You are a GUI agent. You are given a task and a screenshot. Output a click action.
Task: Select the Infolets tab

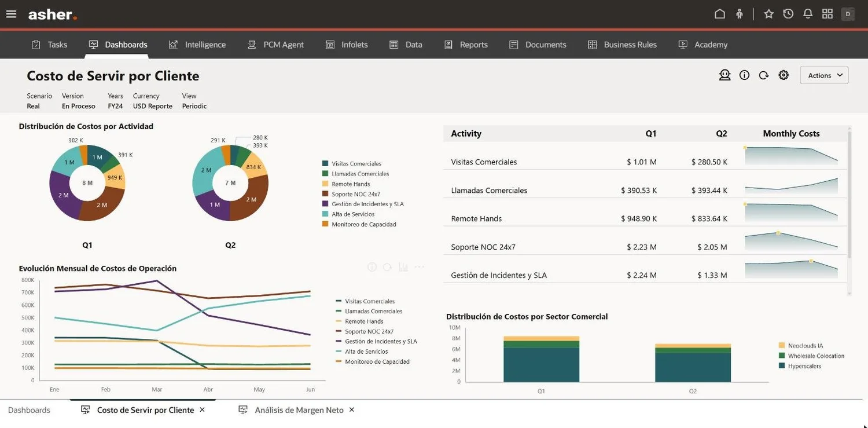(x=347, y=45)
